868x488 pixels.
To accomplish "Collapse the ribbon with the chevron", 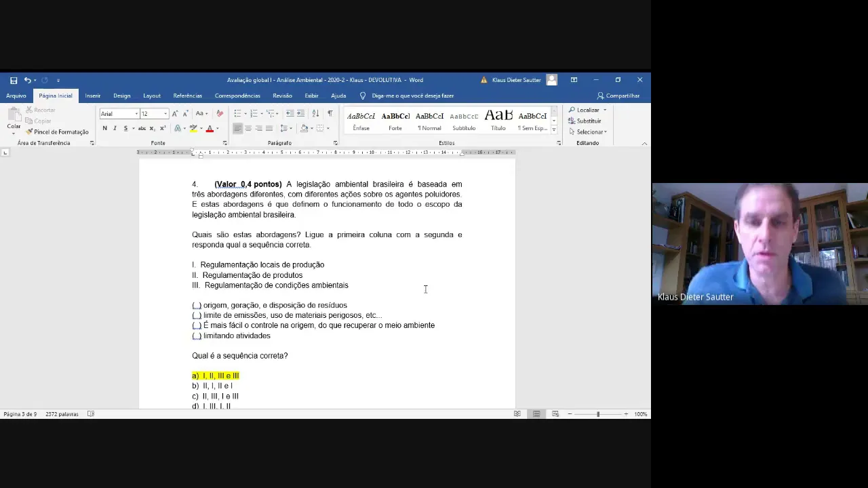I will [644, 143].
